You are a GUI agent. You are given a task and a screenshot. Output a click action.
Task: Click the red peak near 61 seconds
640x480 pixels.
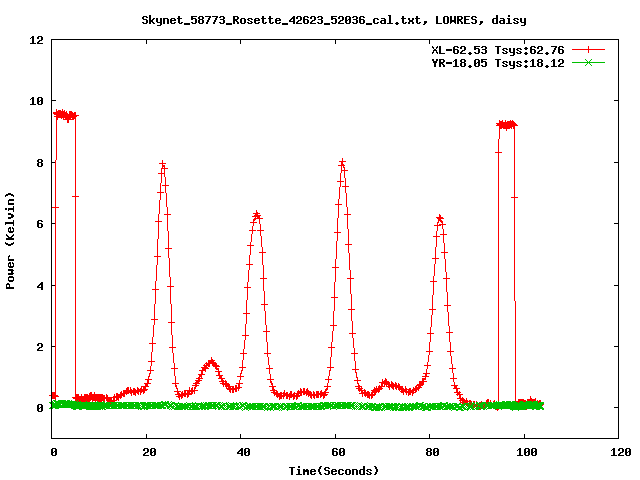342,163
